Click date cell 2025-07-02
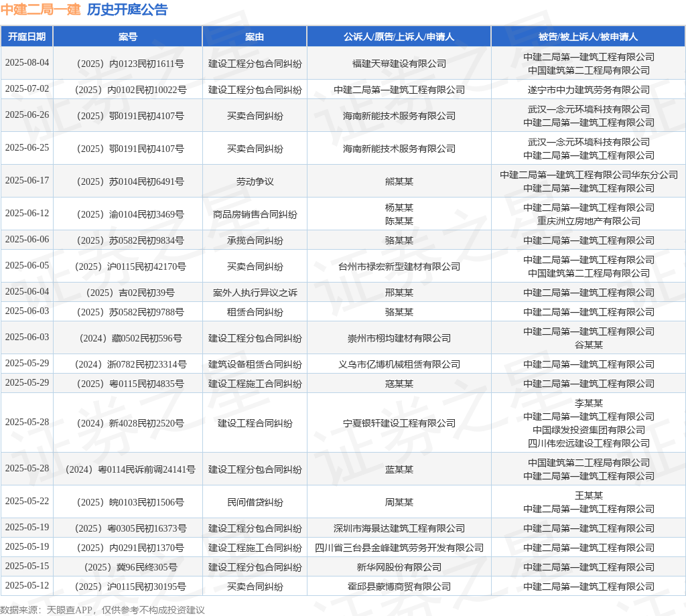 click(27, 89)
